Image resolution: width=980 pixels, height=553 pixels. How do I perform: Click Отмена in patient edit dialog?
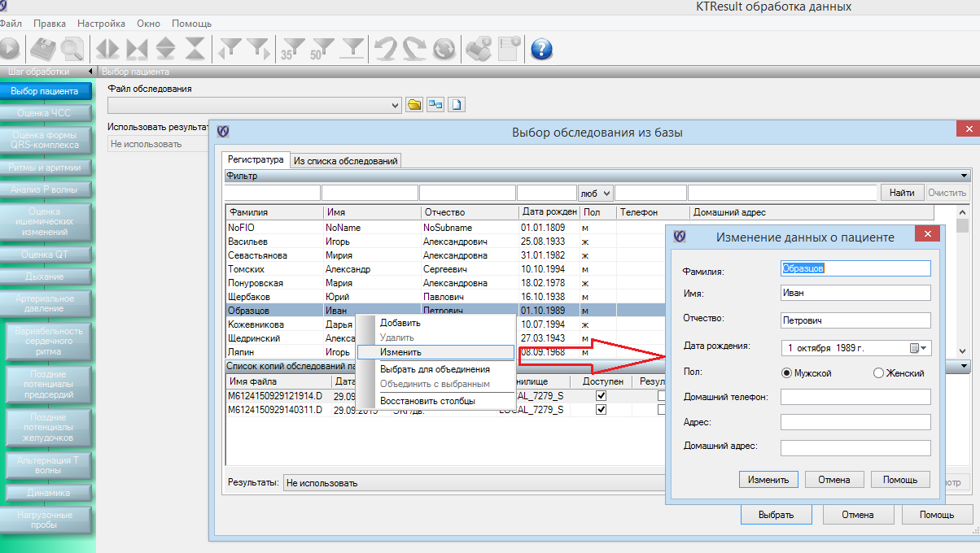pyautogui.click(x=834, y=479)
